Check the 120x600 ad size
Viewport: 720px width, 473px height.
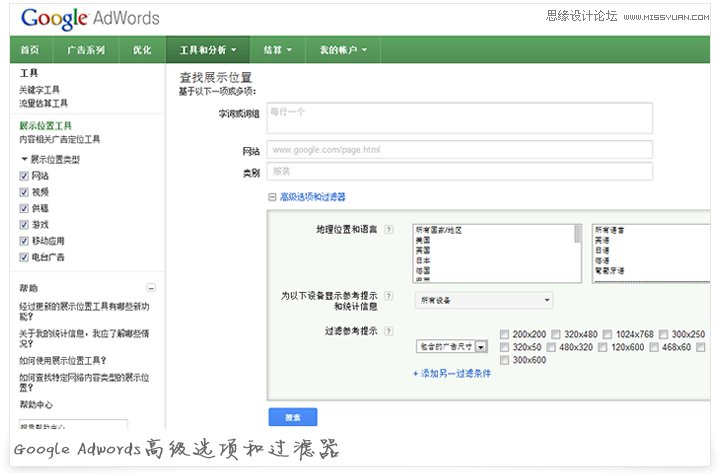click(x=603, y=347)
